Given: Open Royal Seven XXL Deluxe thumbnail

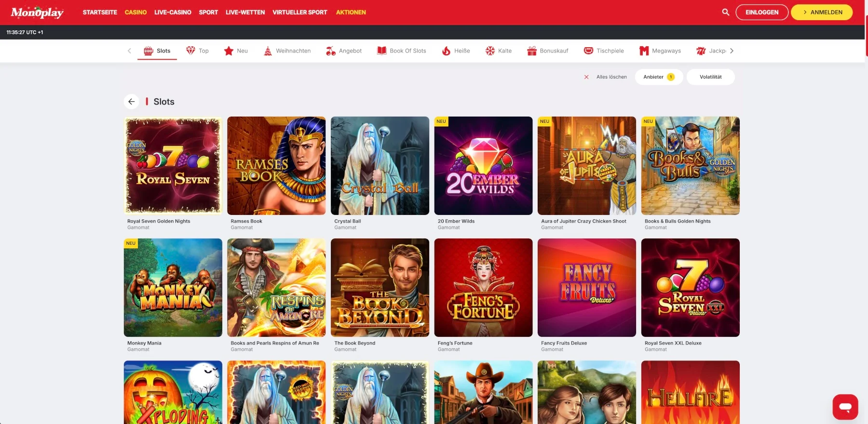Looking at the screenshot, I should [691, 288].
